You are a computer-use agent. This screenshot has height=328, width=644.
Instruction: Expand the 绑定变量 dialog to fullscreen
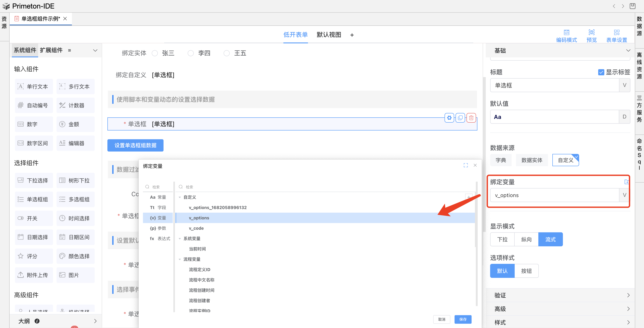[466, 165]
